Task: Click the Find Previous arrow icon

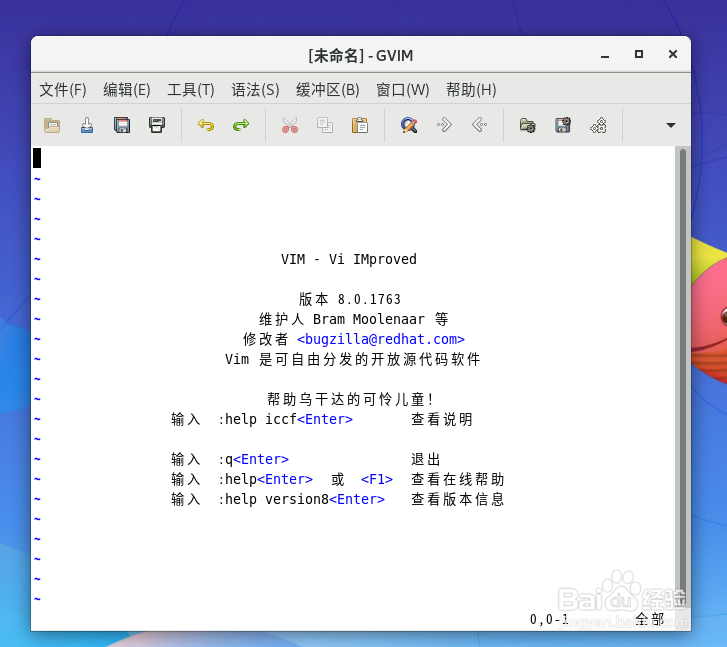Action: (479, 125)
